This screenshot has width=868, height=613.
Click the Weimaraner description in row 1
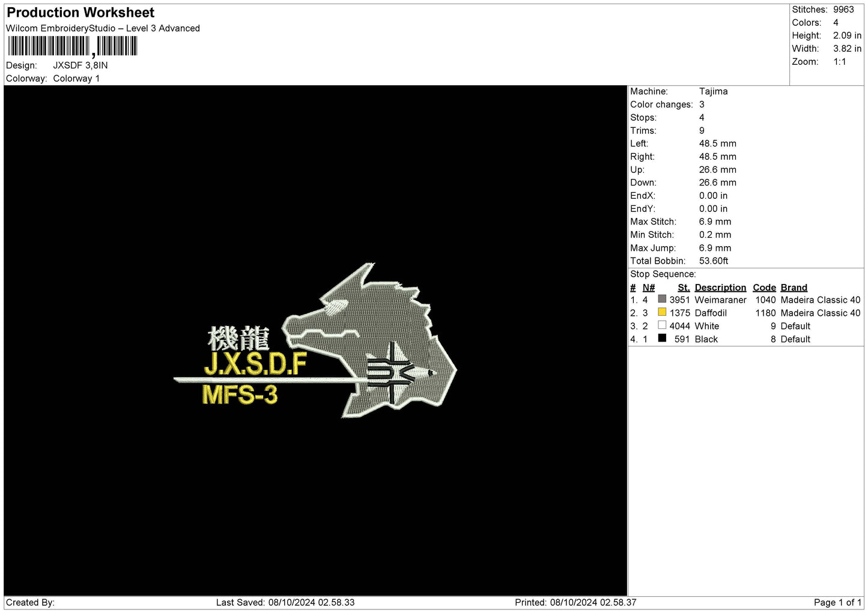point(720,300)
